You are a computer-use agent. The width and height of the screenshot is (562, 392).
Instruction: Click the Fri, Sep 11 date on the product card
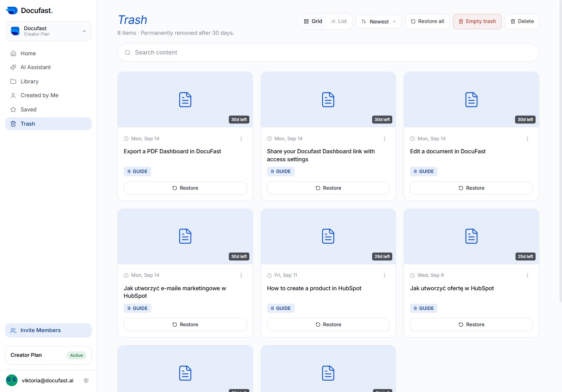[x=285, y=275]
